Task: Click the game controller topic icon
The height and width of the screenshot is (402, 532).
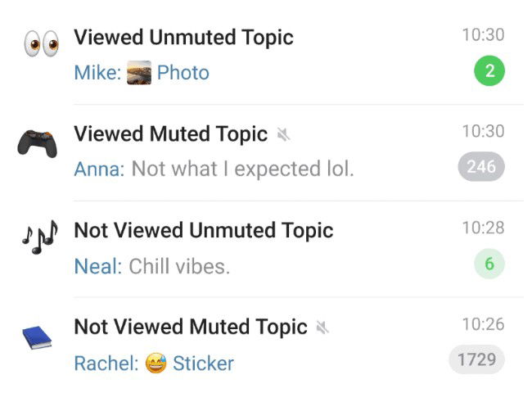Action: click(36, 144)
